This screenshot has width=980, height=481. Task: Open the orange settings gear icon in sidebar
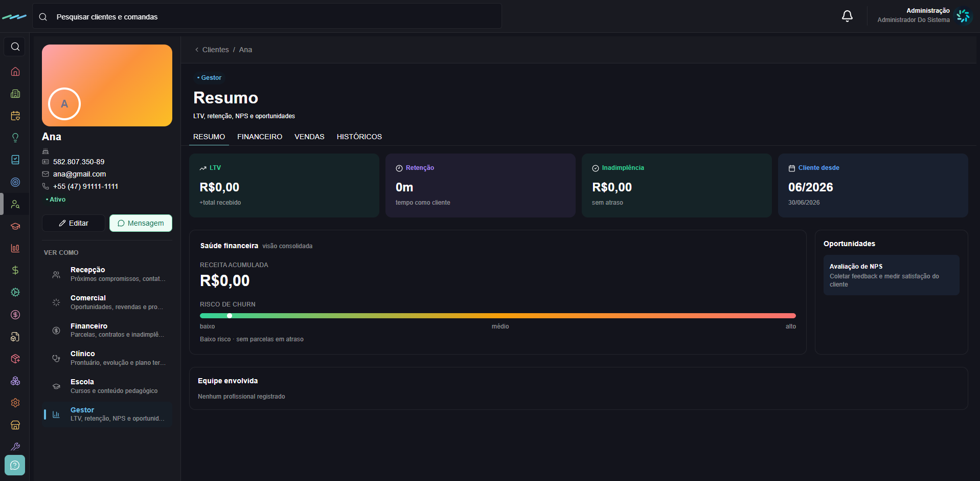click(x=15, y=403)
